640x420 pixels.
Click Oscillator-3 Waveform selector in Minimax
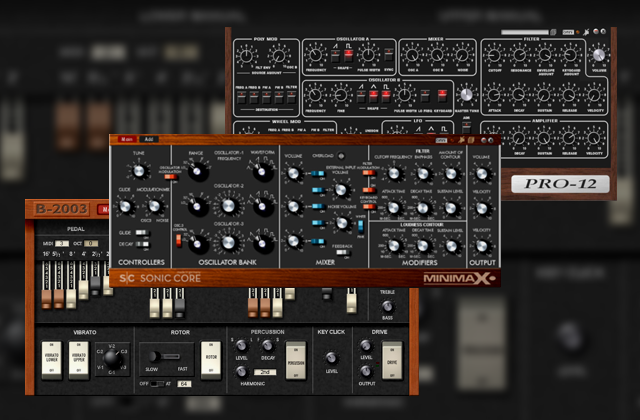click(262, 243)
